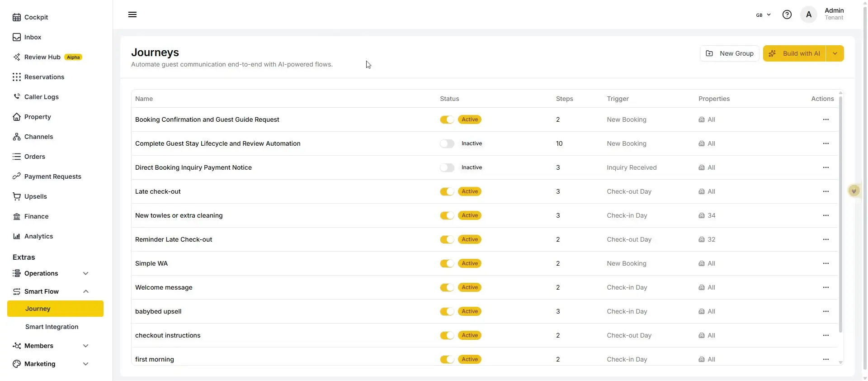Open the hamburger menu icon
Viewport: 868px width, 381px height.
(132, 14)
